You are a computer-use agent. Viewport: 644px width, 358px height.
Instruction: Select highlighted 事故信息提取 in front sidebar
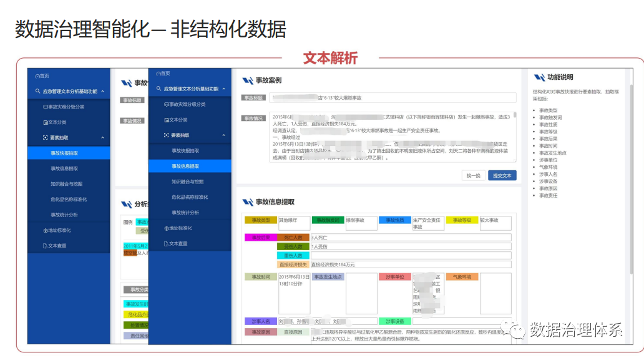190,167
